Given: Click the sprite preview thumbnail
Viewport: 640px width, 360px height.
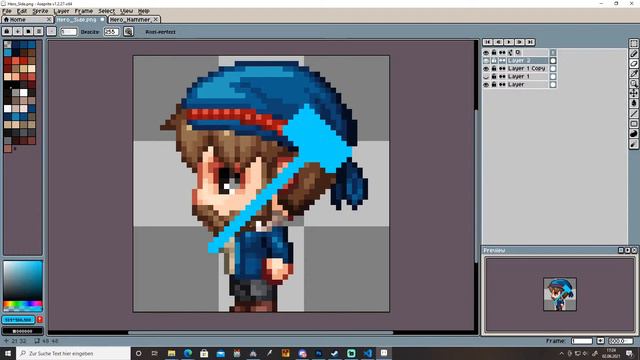Looking at the screenshot, I should [560, 294].
